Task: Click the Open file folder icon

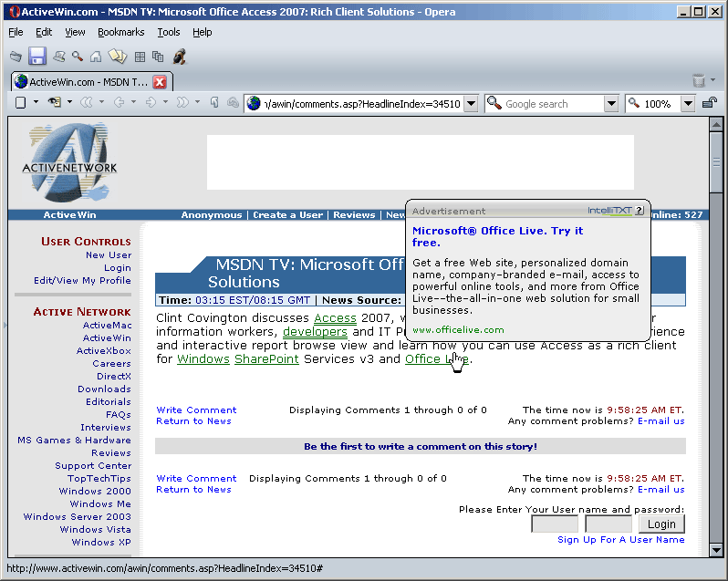Action: pyautogui.click(x=16, y=57)
